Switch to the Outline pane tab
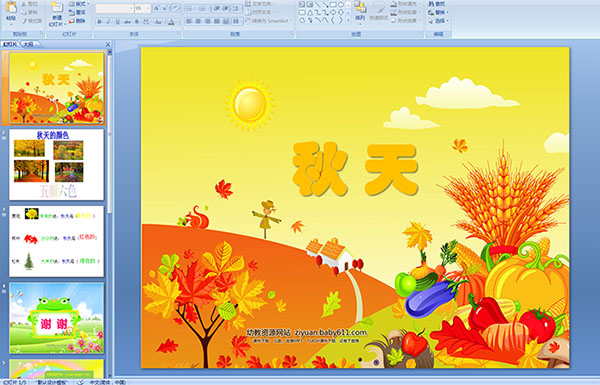 29,44
